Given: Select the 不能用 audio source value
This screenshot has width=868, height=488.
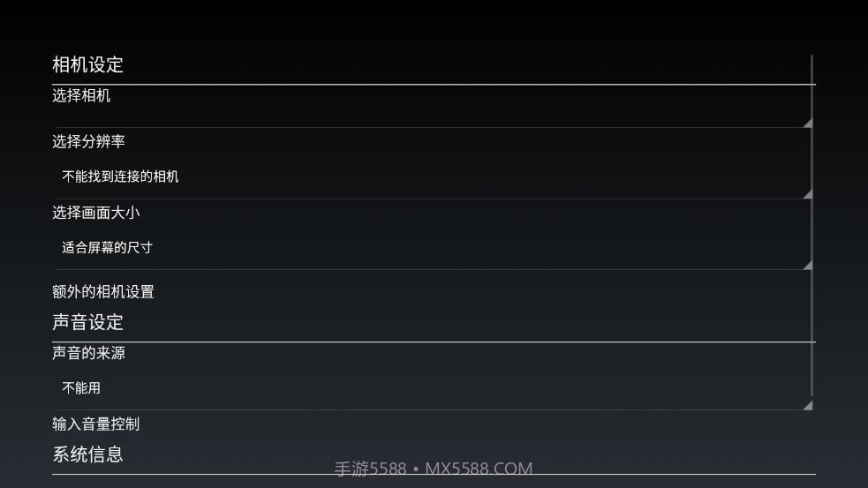Looking at the screenshot, I should pyautogui.click(x=81, y=388).
